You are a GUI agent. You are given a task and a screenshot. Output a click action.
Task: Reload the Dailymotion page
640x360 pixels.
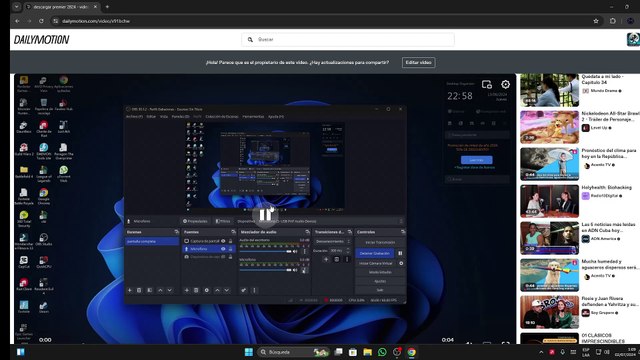(x=41, y=21)
